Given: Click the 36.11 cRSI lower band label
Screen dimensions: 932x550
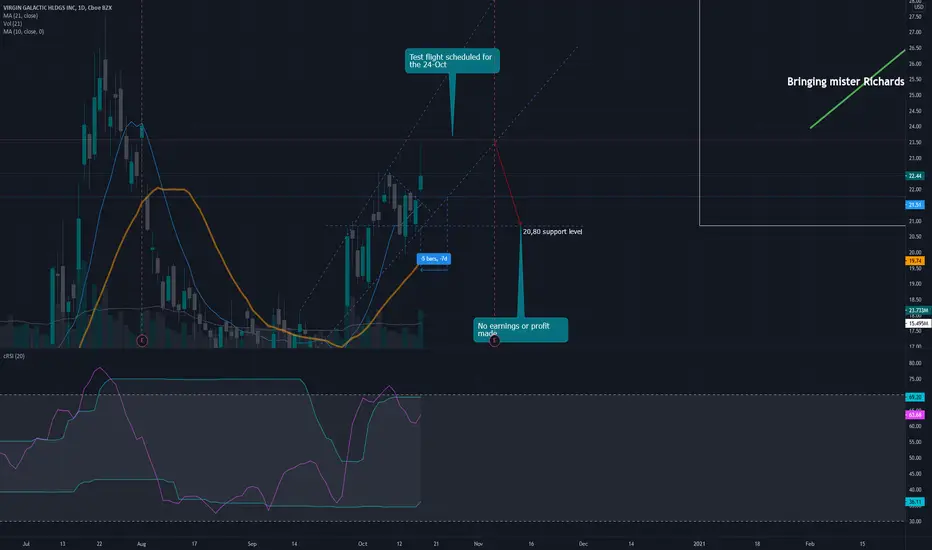Looking at the screenshot, I should click(915, 502).
